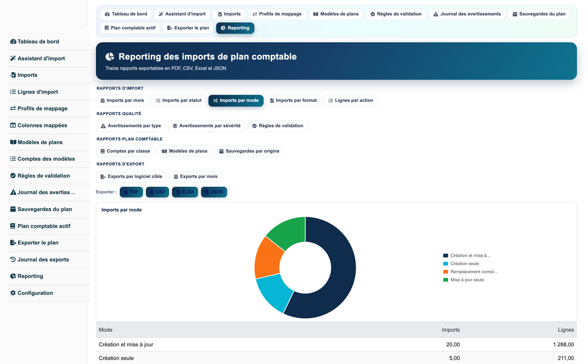Click the pie icon in the Reporting header banner
This screenshot has width=588, height=364.
(110, 57)
